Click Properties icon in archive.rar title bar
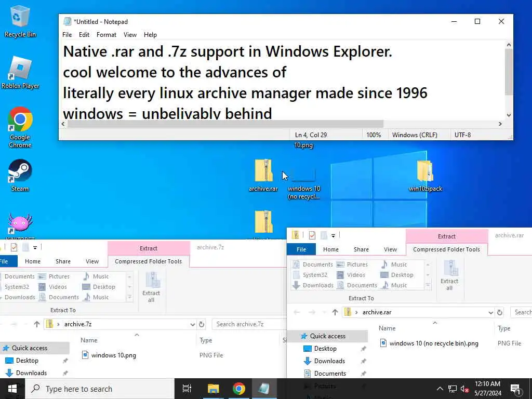 pyautogui.click(x=312, y=235)
